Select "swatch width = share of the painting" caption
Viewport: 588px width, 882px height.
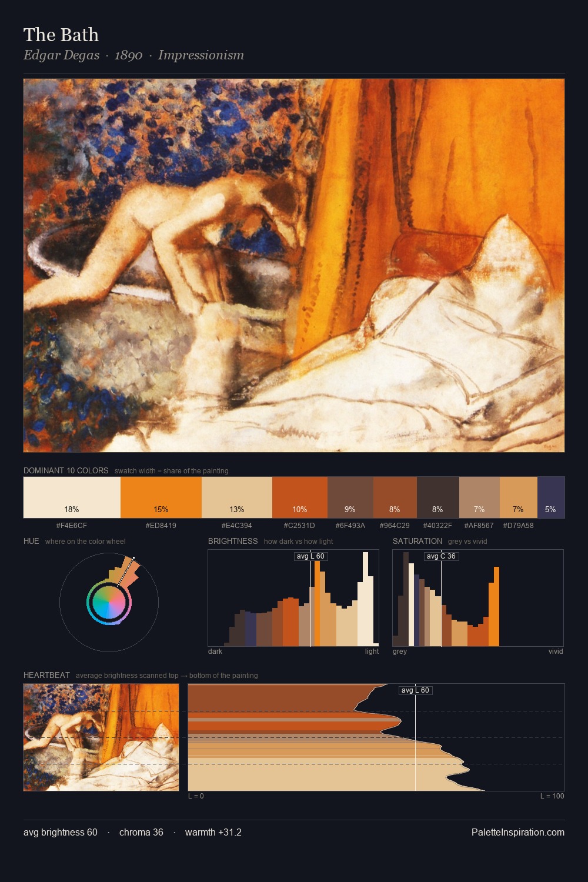point(172,471)
